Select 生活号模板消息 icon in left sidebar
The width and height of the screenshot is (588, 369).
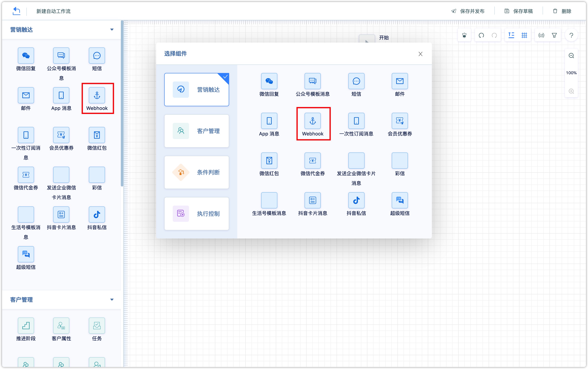(26, 215)
